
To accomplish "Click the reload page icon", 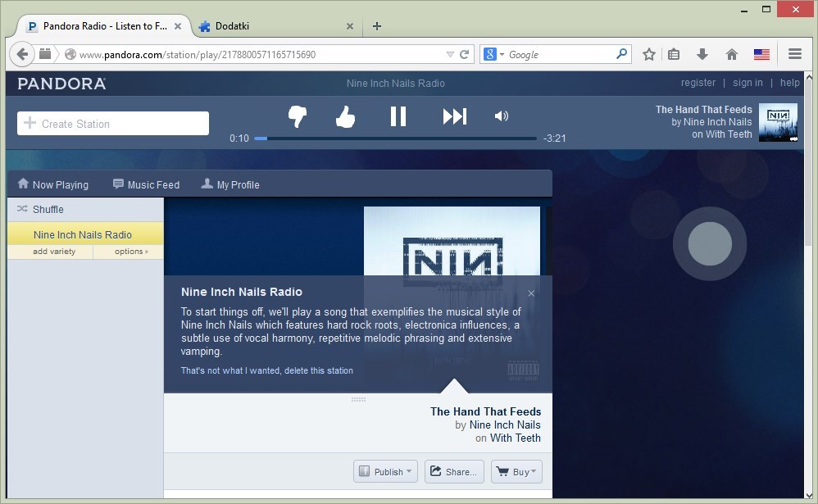I will 464,54.
